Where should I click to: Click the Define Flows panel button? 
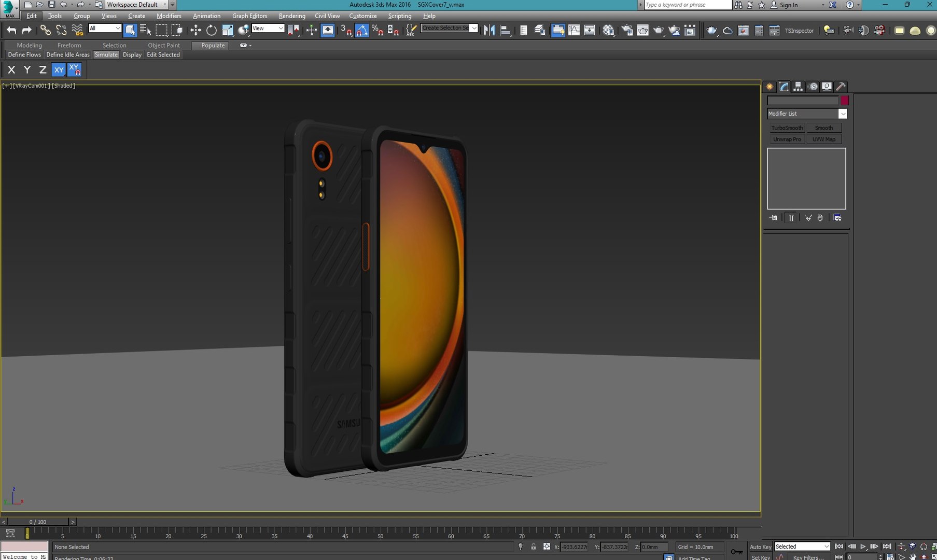tap(24, 54)
